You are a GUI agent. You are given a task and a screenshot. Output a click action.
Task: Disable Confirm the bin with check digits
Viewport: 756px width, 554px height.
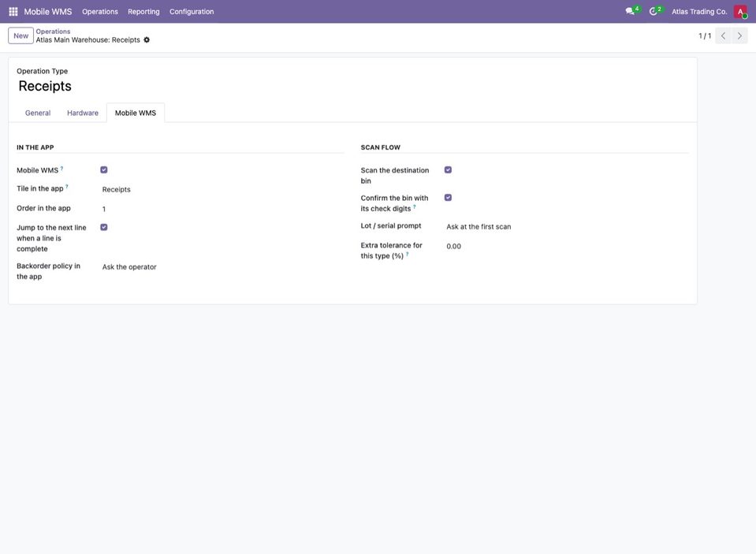(448, 198)
